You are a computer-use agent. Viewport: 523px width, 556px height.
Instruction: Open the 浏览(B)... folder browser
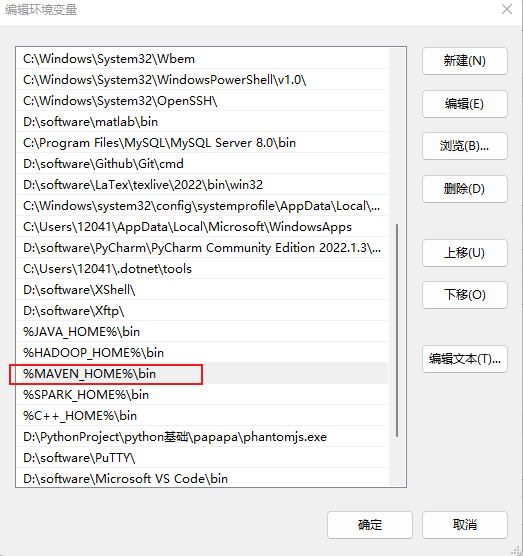464,146
